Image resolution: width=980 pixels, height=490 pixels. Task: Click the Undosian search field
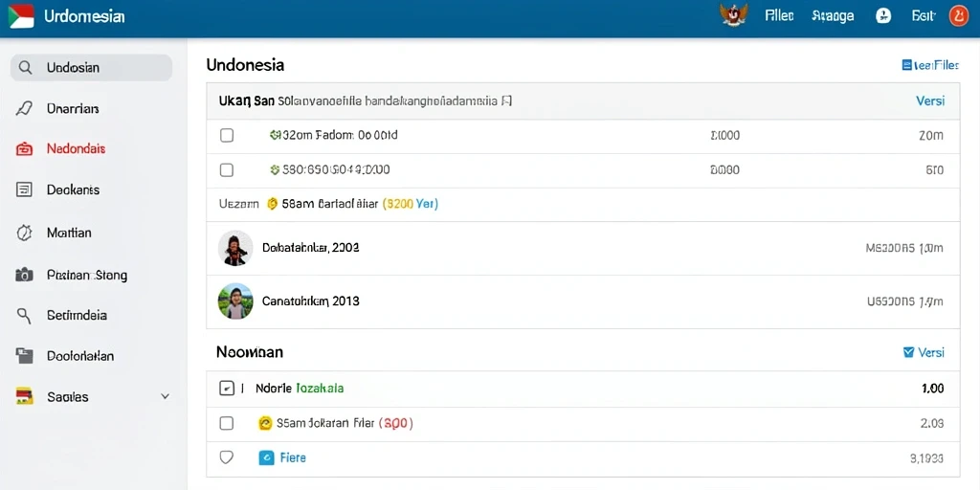pyautogui.click(x=91, y=68)
